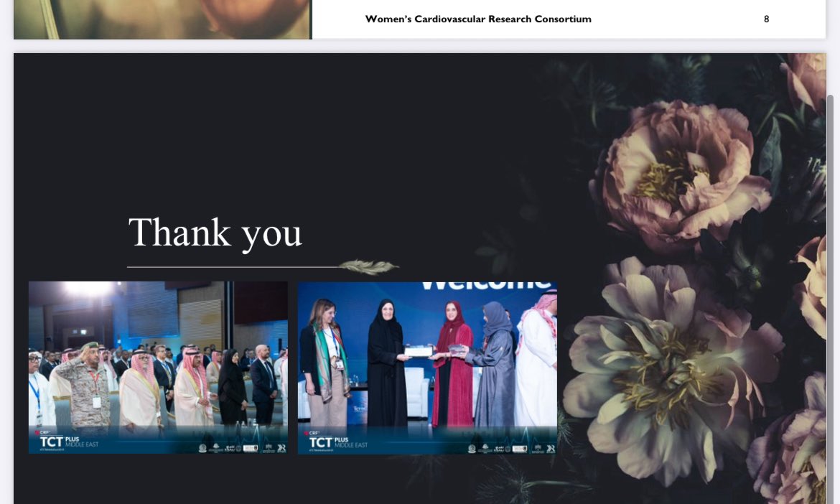Open the photo of the award presentation
The width and height of the screenshot is (840, 504).
pyautogui.click(x=427, y=368)
